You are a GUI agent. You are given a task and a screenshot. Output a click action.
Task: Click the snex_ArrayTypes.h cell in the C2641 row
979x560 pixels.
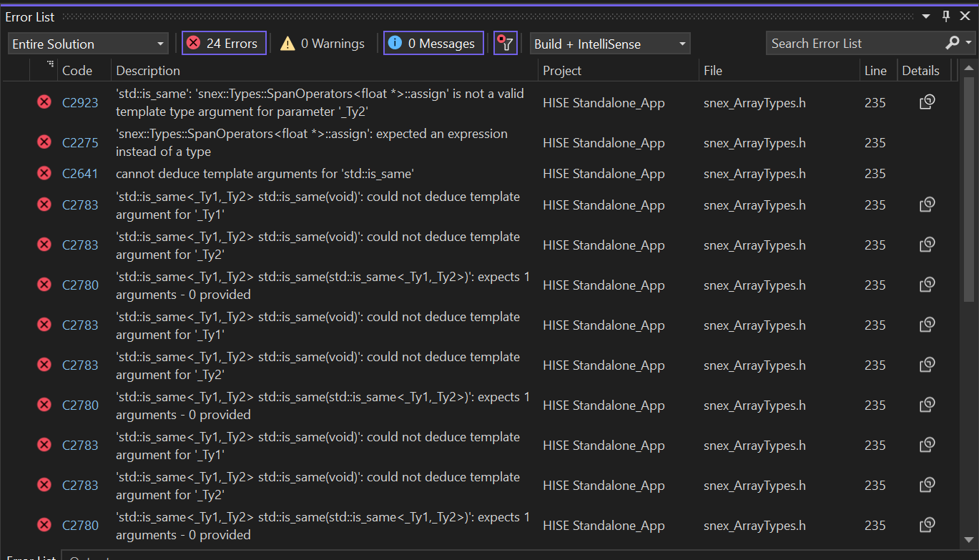point(754,174)
